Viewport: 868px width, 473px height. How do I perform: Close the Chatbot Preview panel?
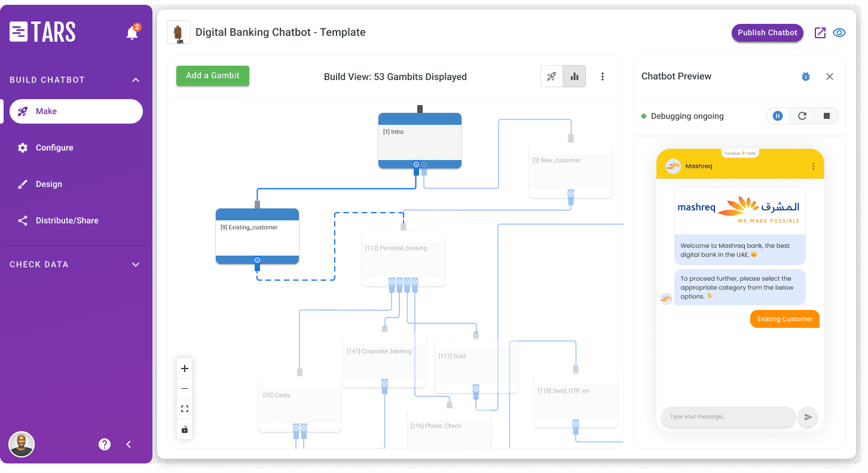pyautogui.click(x=830, y=76)
